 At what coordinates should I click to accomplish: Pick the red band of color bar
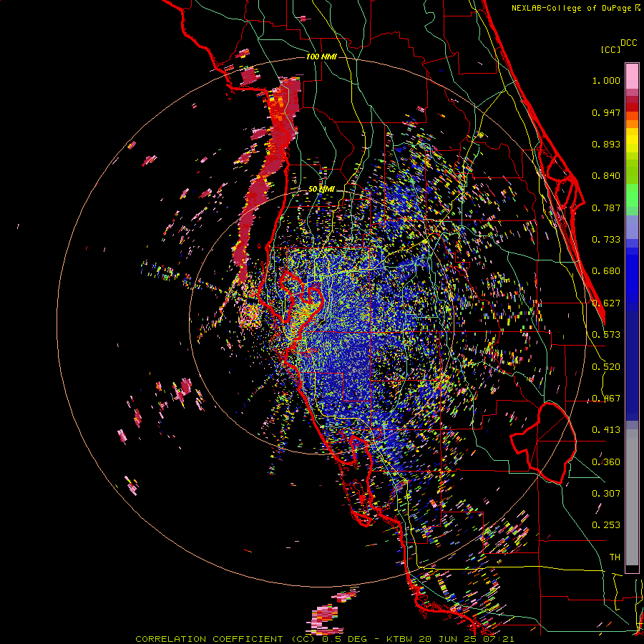[x=632, y=107]
